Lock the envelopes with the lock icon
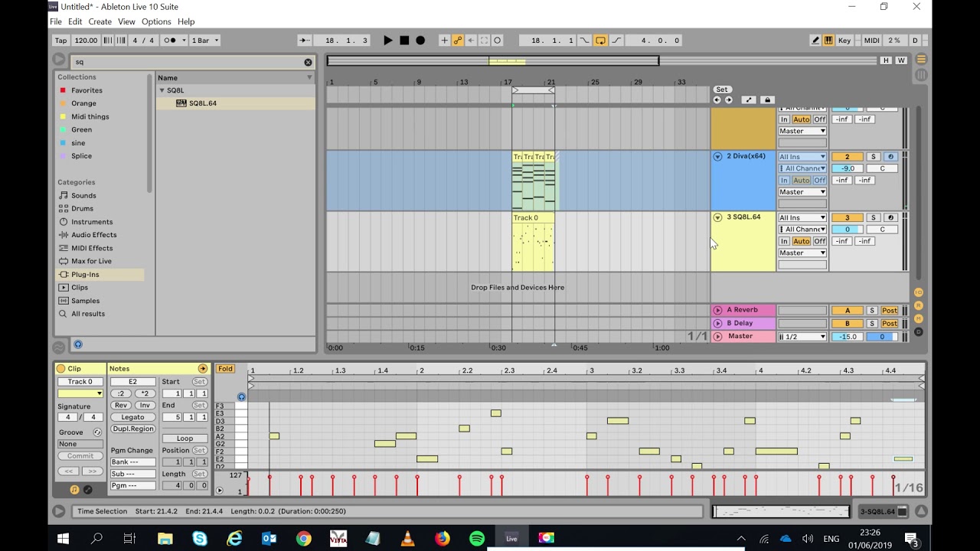This screenshot has width=980, height=551. pyautogui.click(x=767, y=100)
